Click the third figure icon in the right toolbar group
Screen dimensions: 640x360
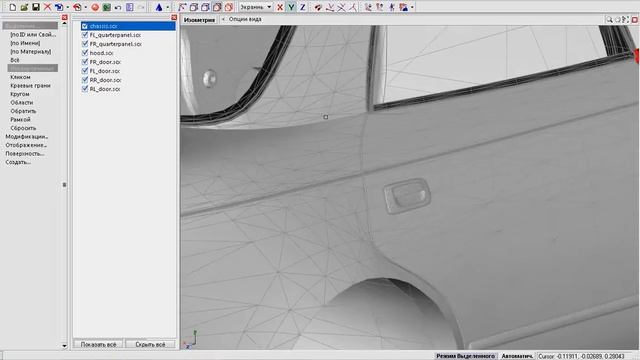pos(391,7)
